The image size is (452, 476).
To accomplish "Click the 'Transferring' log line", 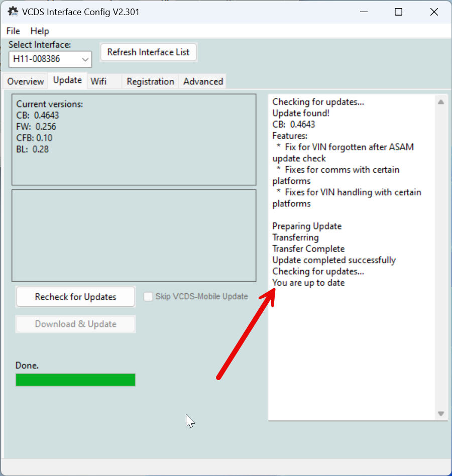I will point(295,237).
